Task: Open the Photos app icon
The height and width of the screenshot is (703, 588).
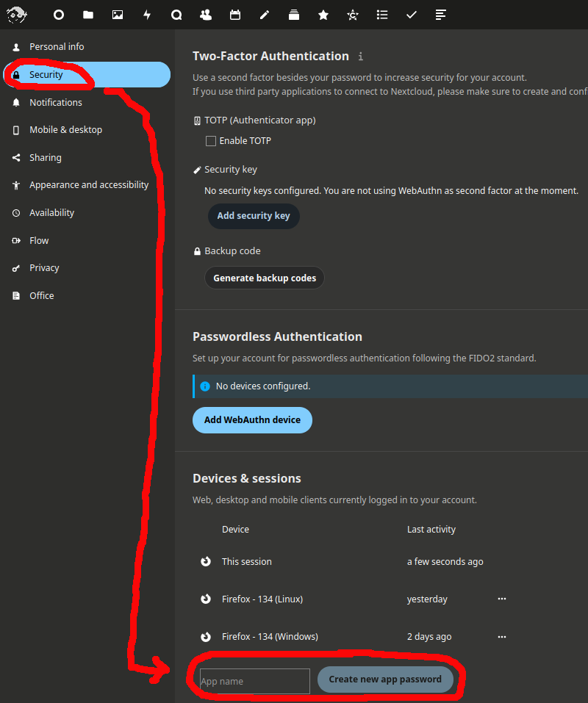Action: point(118,15)
